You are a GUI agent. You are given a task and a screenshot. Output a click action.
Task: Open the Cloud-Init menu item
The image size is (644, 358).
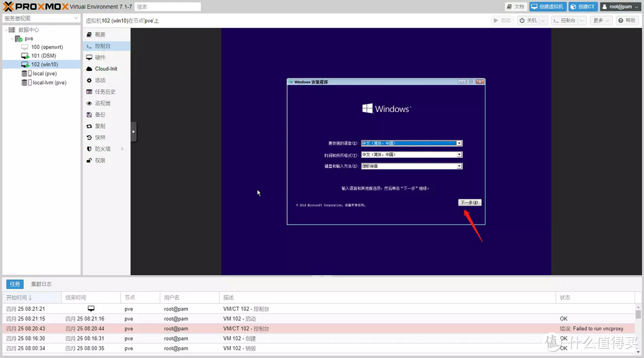pyautogui.click(x=106, y=69)
